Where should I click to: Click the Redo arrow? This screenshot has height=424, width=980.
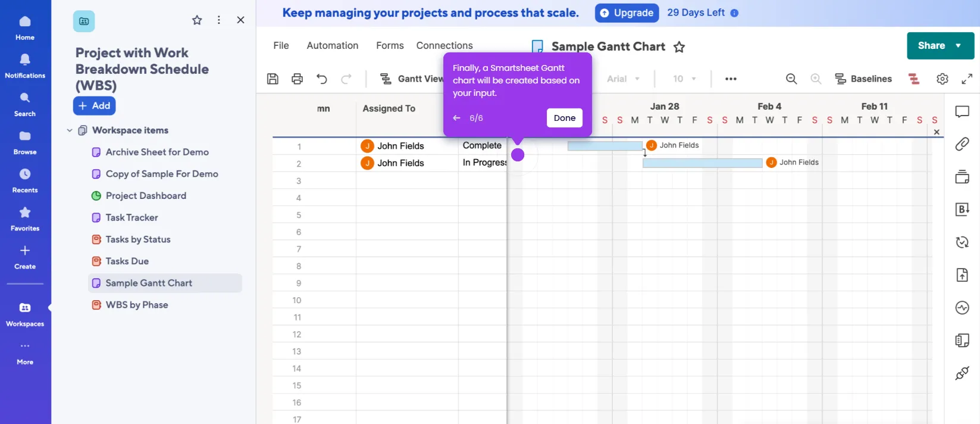(x=346, y=79)
